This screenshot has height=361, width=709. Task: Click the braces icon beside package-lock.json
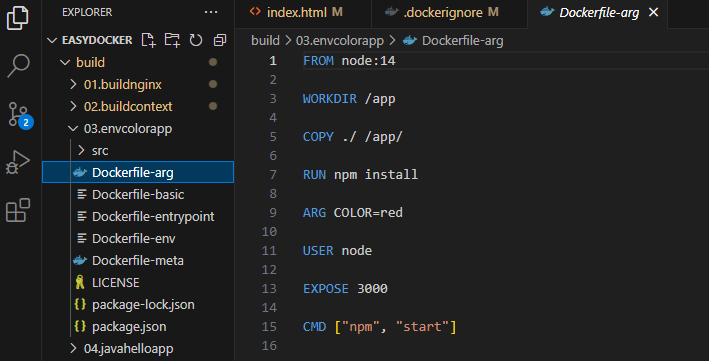coord(80,304)
